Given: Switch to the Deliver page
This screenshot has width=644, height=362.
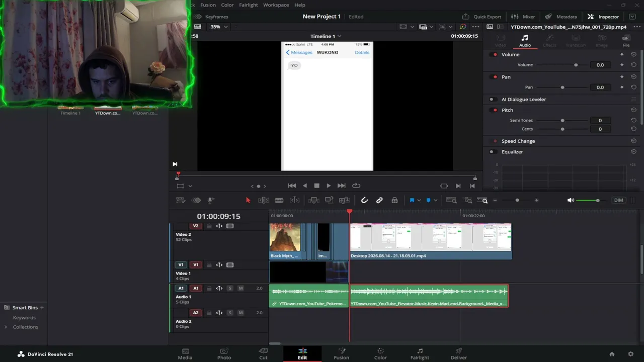Looking at the screenshot, I should coord(458,354).
